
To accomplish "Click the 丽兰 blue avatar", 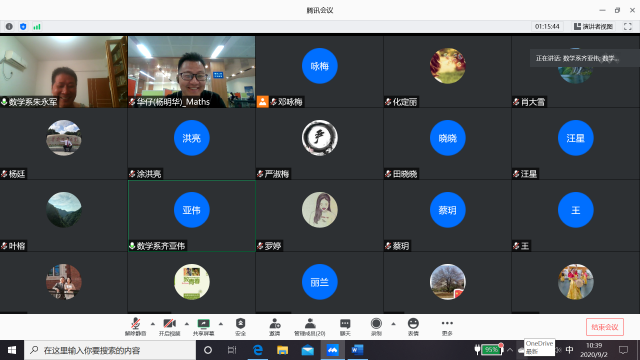I will [x=320, y=282].
